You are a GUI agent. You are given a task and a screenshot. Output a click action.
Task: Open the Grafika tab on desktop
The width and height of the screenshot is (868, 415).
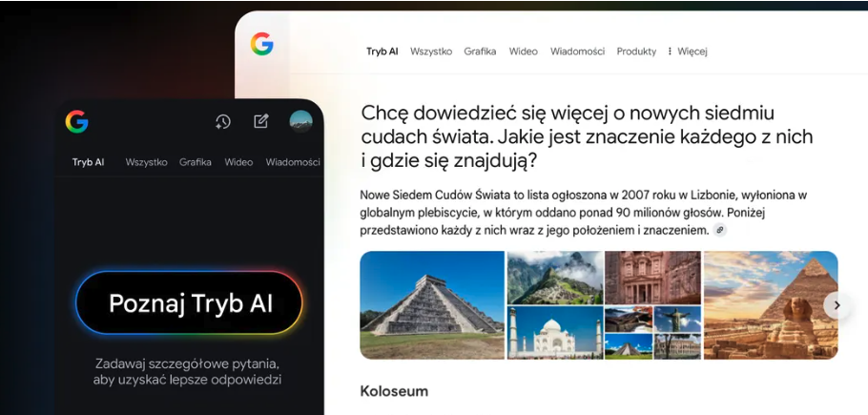point(480,52)
